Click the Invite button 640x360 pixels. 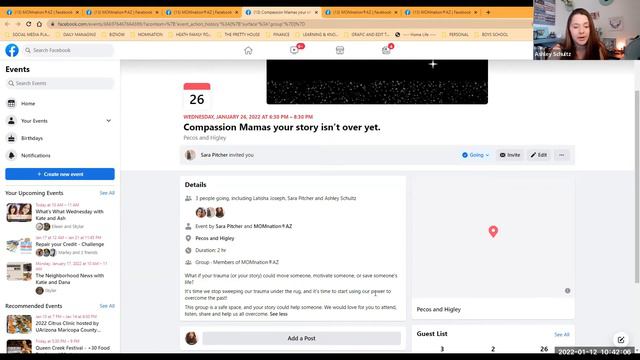[510, 155]
